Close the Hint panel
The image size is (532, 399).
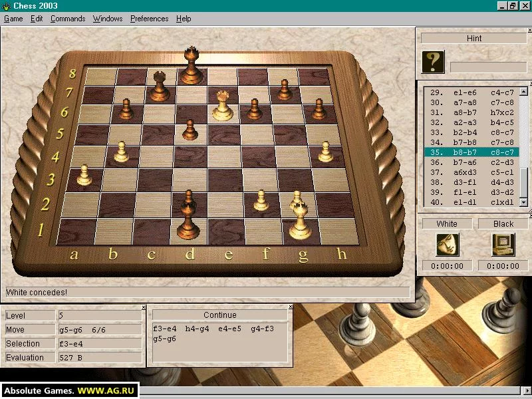pos(529,30)
